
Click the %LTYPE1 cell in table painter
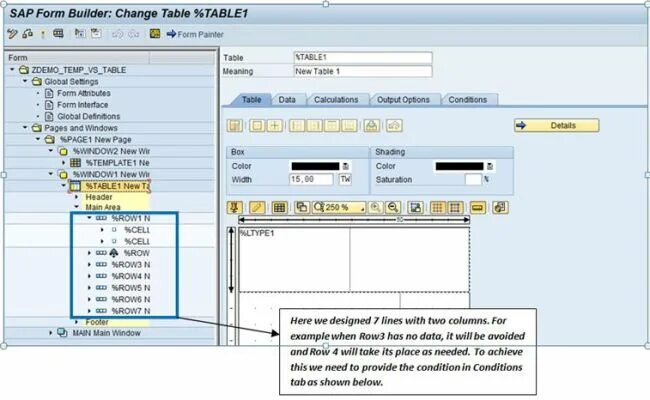pyautogui.click(x=294, y=259)
